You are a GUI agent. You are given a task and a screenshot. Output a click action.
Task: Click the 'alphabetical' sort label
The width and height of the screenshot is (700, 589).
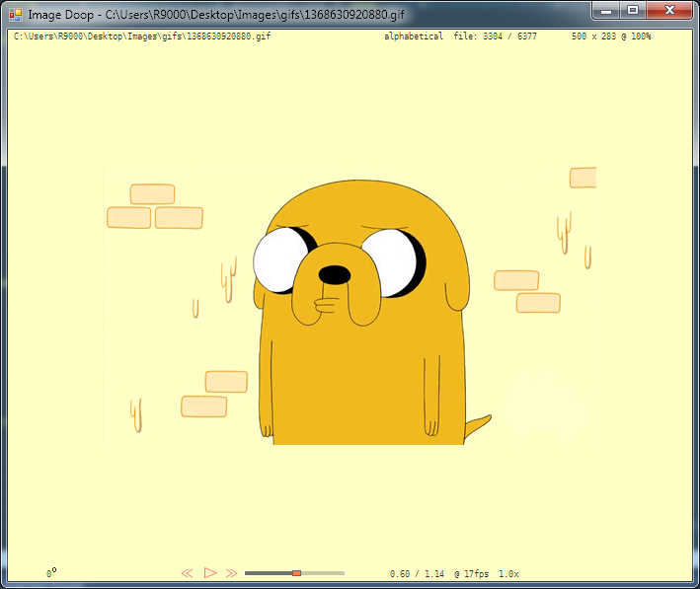414,37
